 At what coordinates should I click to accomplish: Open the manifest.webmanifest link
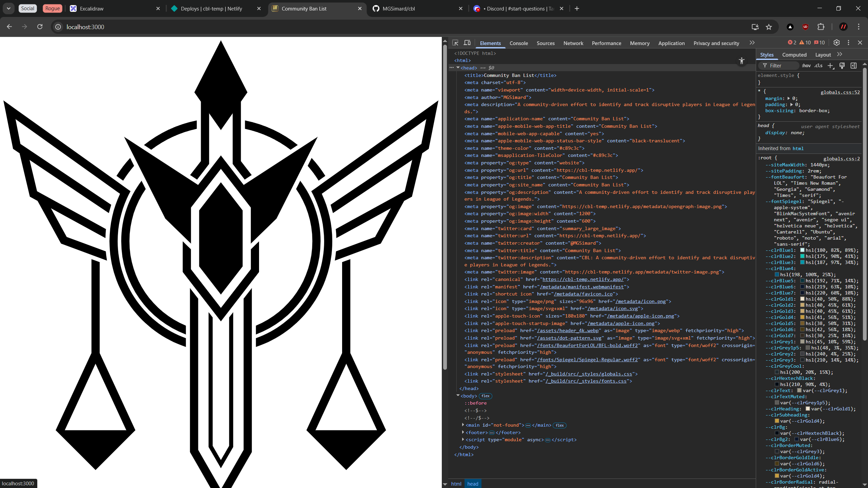click(x=582, y=287)
